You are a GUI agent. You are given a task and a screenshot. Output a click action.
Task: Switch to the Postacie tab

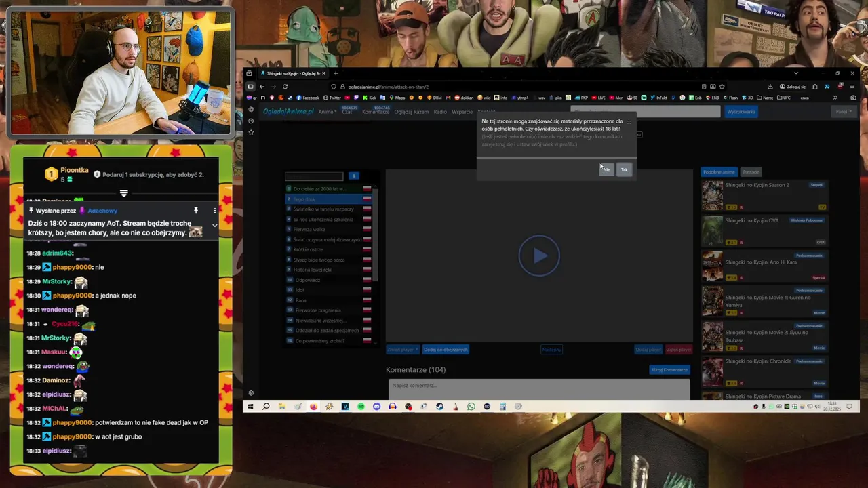751,172
